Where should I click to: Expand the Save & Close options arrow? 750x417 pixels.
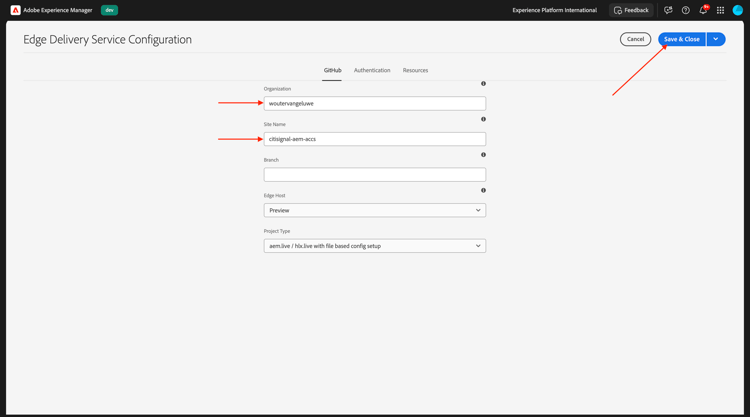[x=716, y=39]
